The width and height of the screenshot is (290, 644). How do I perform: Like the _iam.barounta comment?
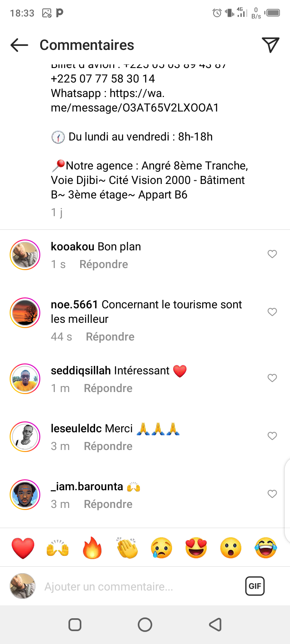[272, 494]
